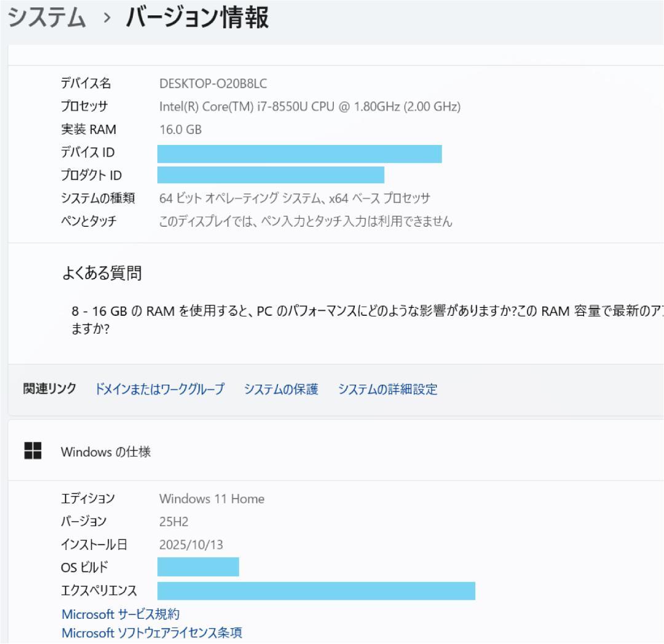The image size is (664, 644).
Task: Select the エディション Windows 11 Home value
Action: point(211,498)
